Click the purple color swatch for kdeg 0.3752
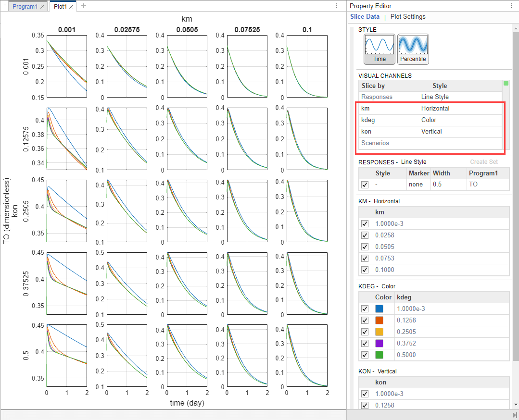 point(379,343)
